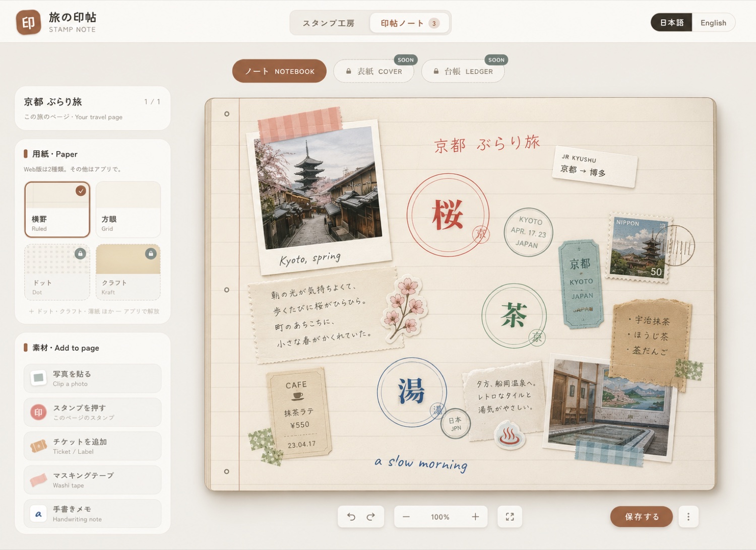Click the JR KYUSHU ticket label
Screen dimensions: 756x550
click(595, 167)
